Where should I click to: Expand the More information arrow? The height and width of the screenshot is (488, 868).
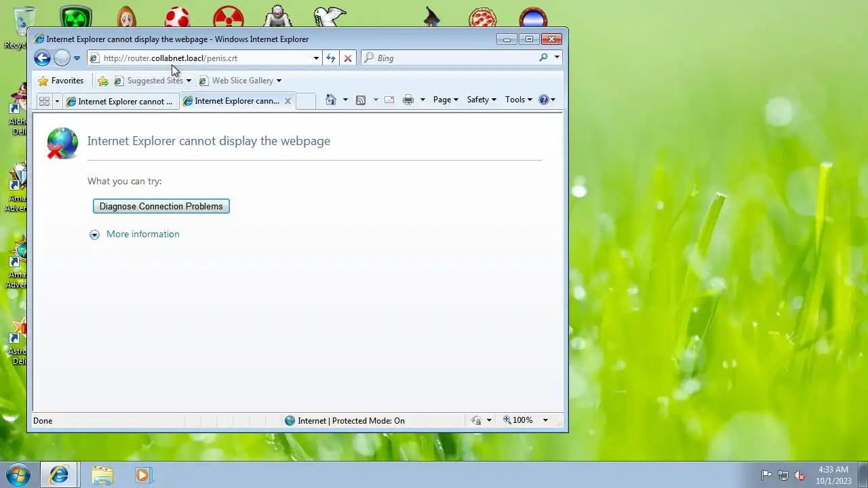pyautogui.click(x=94, y=235)
